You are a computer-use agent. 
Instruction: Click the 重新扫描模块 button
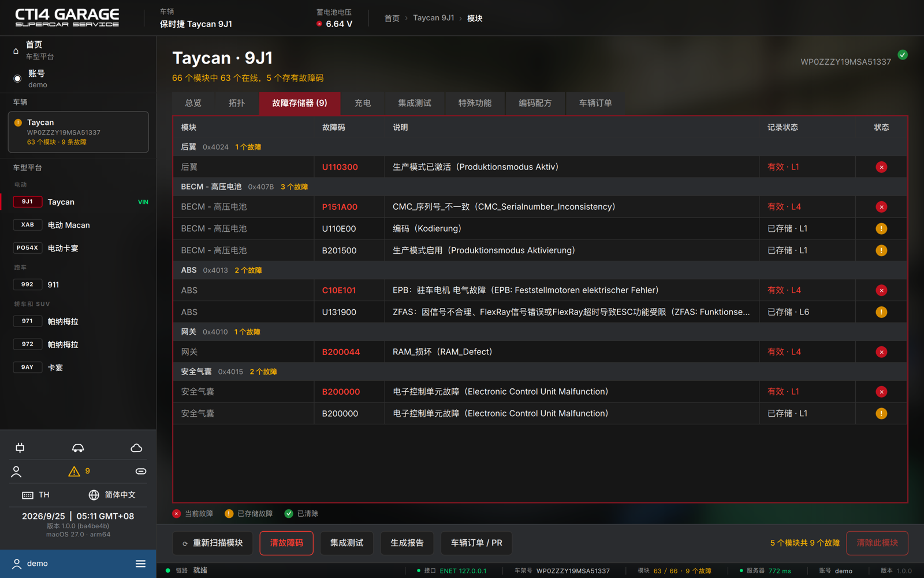pyautogui.click(x=213, y=543)
